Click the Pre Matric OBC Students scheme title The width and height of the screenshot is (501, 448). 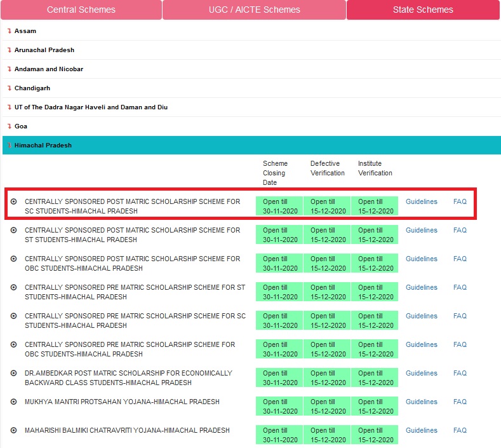(130, 350)
